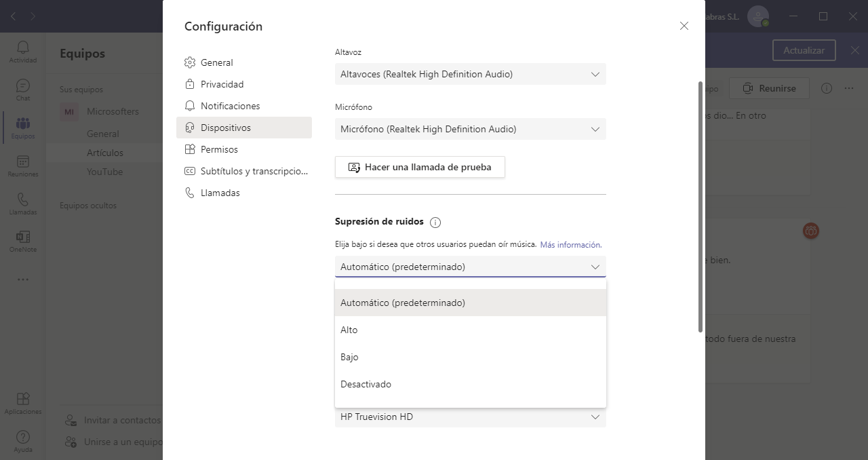This screenshot has height=460, width=868.
Task: Click the back navigation arrow
Action: coord(14,16)
